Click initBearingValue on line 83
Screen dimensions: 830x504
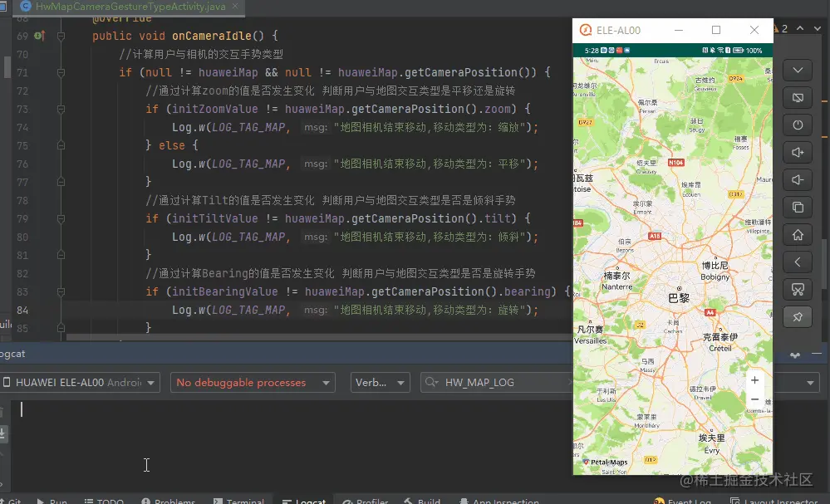coord(224,291)
